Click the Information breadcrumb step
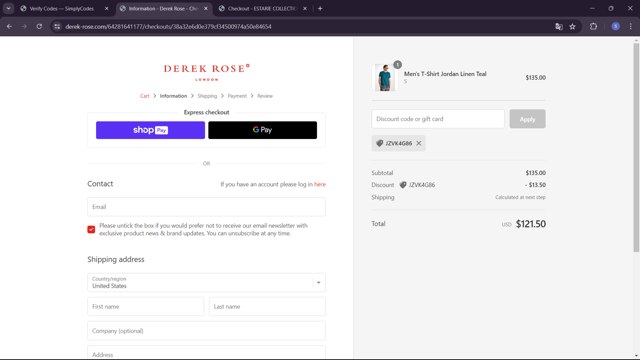 pos(173,96)
